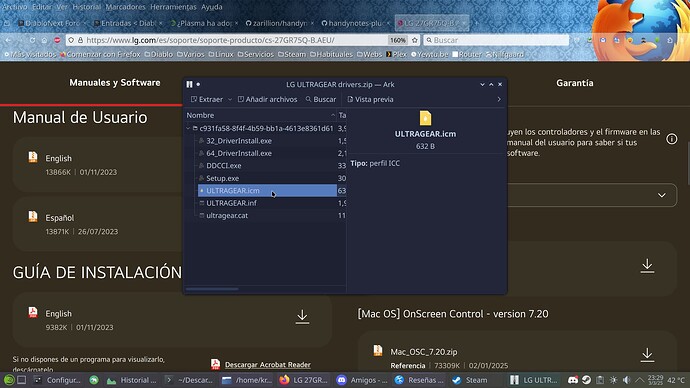Open the Plex bookmark
The width and height of the screenshot is (690, 388).
click(396, 55)
